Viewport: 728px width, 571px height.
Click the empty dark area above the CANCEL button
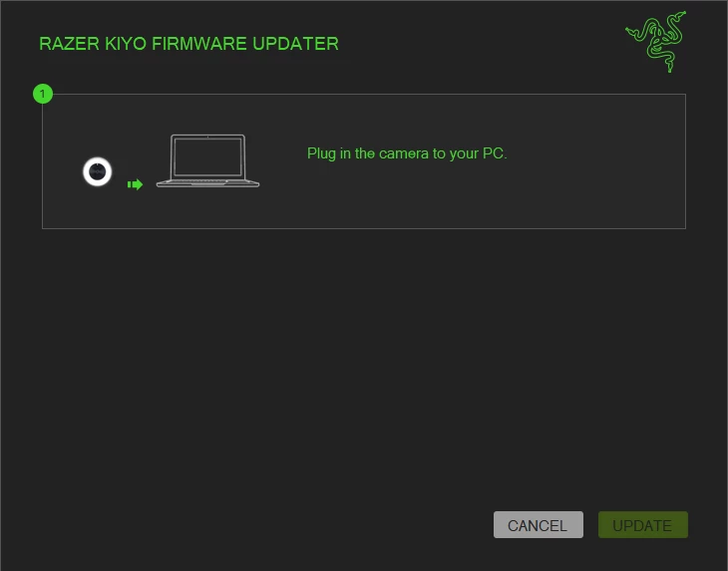(539, 418)
